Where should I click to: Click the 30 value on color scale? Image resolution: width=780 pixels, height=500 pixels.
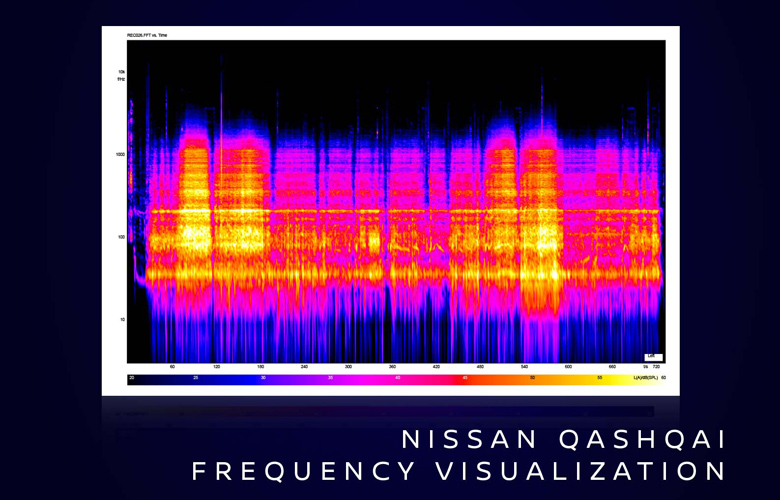point(263,378)
